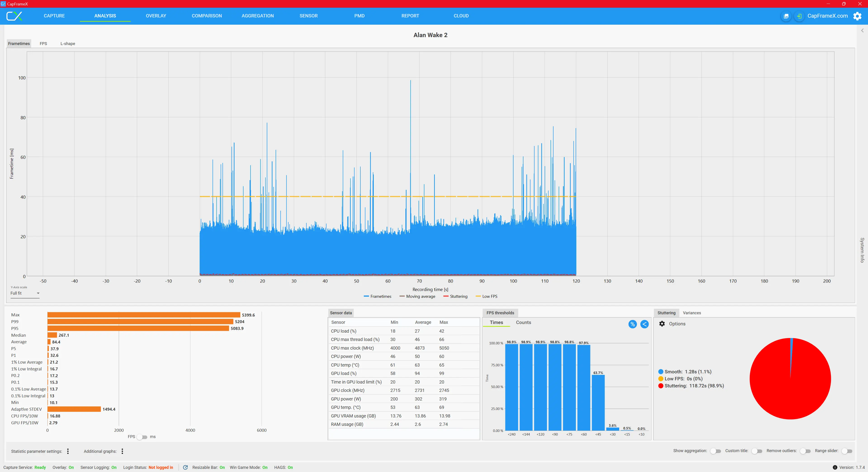This screenshot has height=472, width=868.
Task: Go to the REPORT tab
Action: 410,16
